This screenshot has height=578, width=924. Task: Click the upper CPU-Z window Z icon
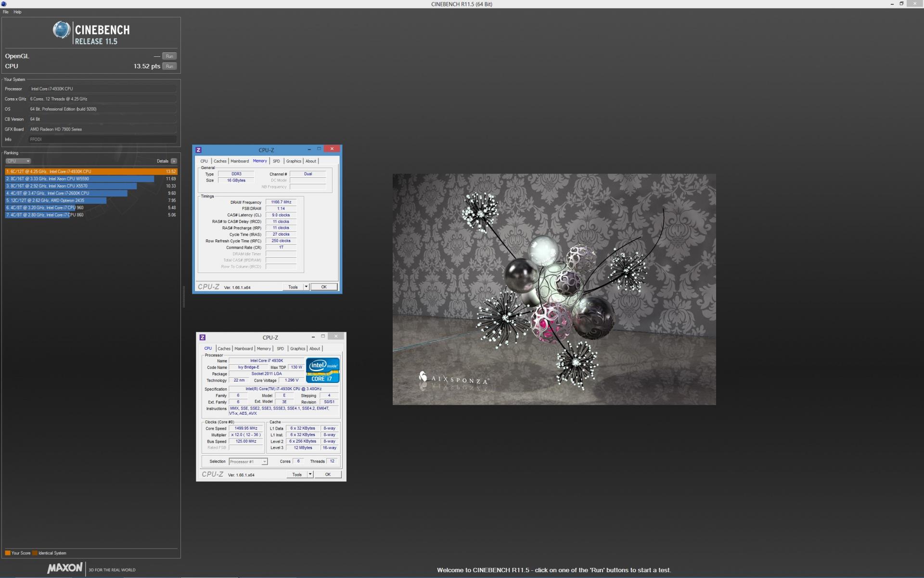point(198,150)
